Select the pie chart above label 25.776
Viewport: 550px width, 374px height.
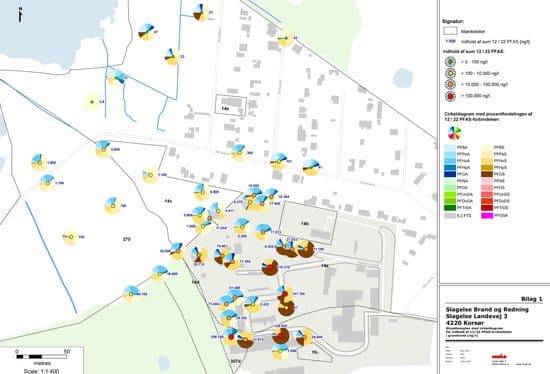(200, 255)
